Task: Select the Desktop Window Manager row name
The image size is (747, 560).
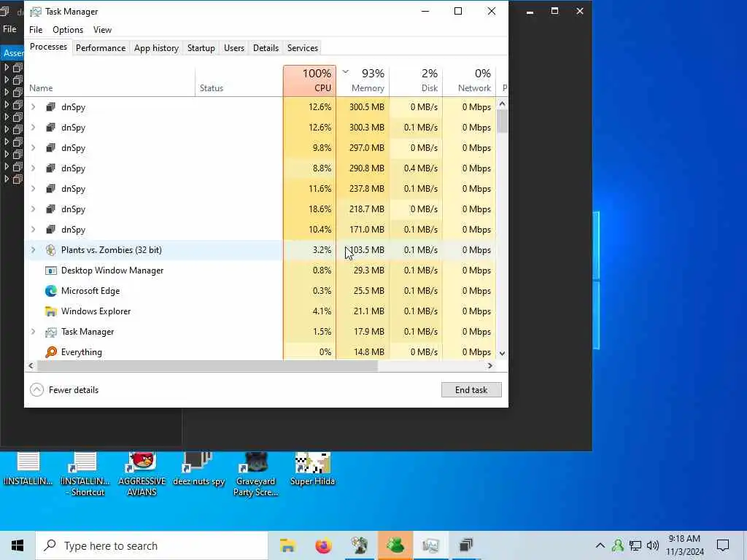Action: [x=112, y=271]
